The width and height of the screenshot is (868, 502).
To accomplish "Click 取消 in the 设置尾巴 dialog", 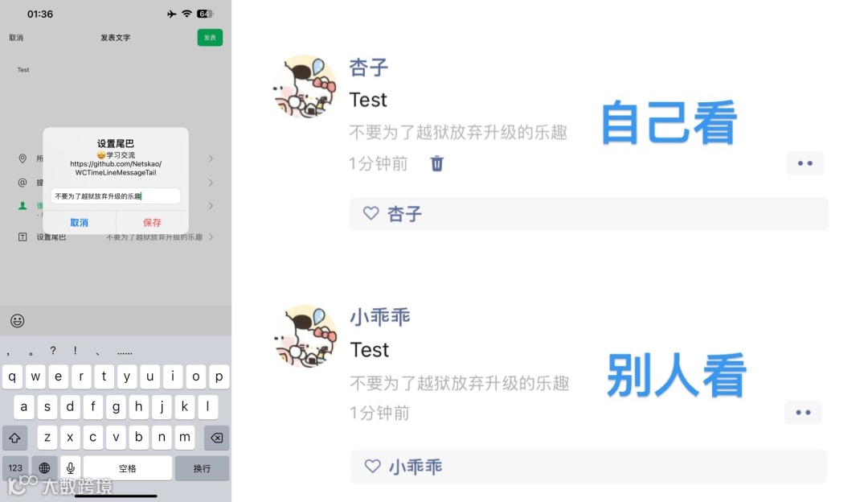I will (79, 222).
